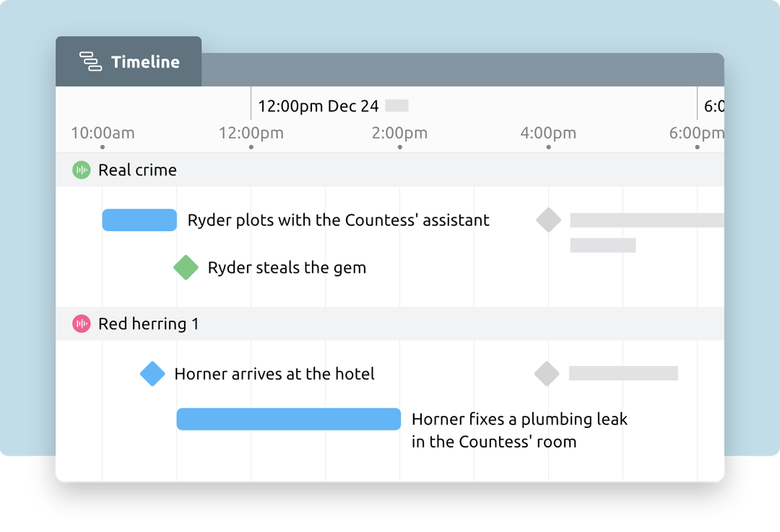Screen dimensions: 780x532
Task: Select the blue event bar for Ryder plots
Action: tap(139, 220)
